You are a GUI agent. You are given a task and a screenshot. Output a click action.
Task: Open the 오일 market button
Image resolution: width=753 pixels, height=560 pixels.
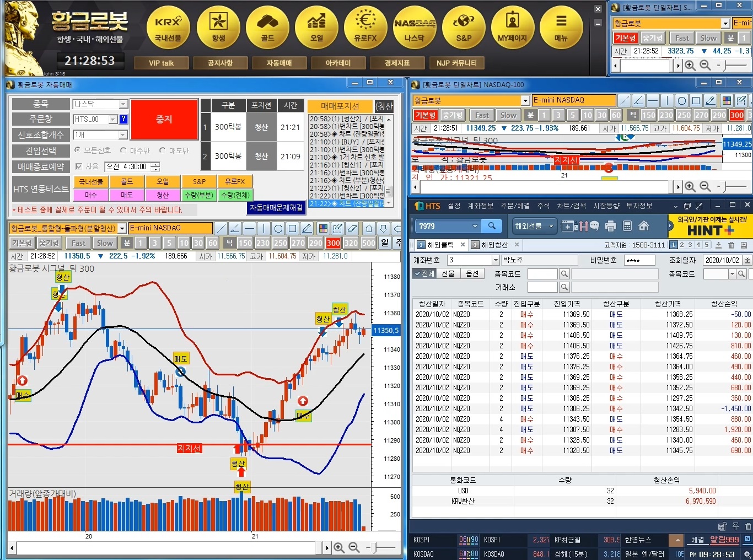316,28
